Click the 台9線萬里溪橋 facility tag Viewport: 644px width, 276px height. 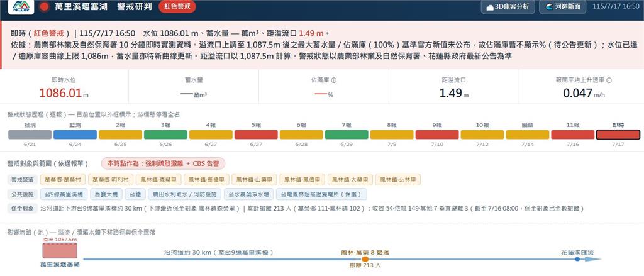tap(64, 194)
